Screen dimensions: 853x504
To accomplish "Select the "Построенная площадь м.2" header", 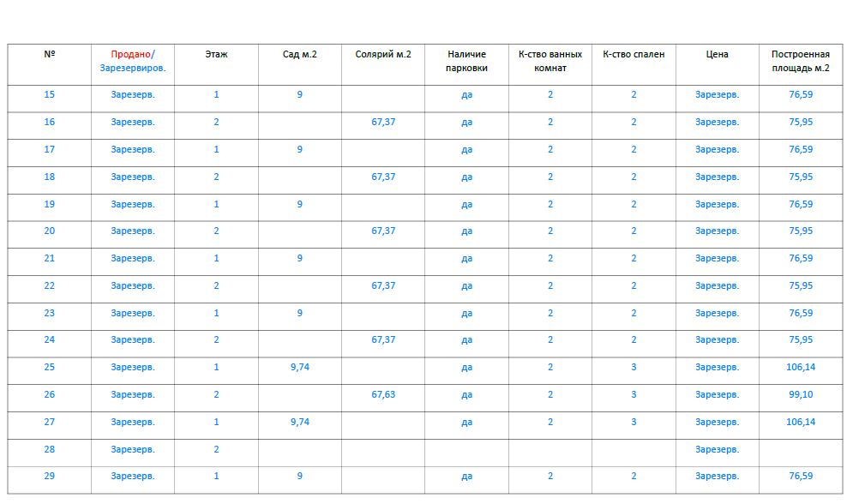I will [801, 61].
